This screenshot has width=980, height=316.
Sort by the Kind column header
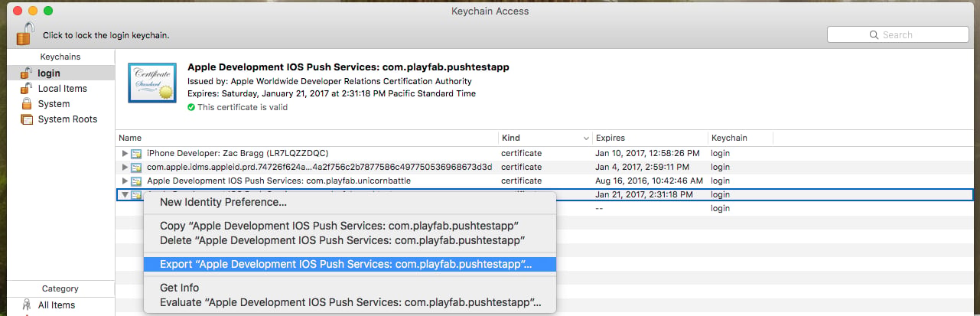(x=545, y=138)
